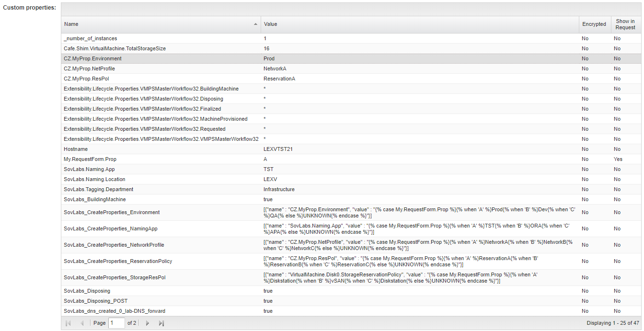Viewport: 644px width, 331px height.
Task: Select the My.RequestForm.Prop row
Action: [x=90, y=159]
